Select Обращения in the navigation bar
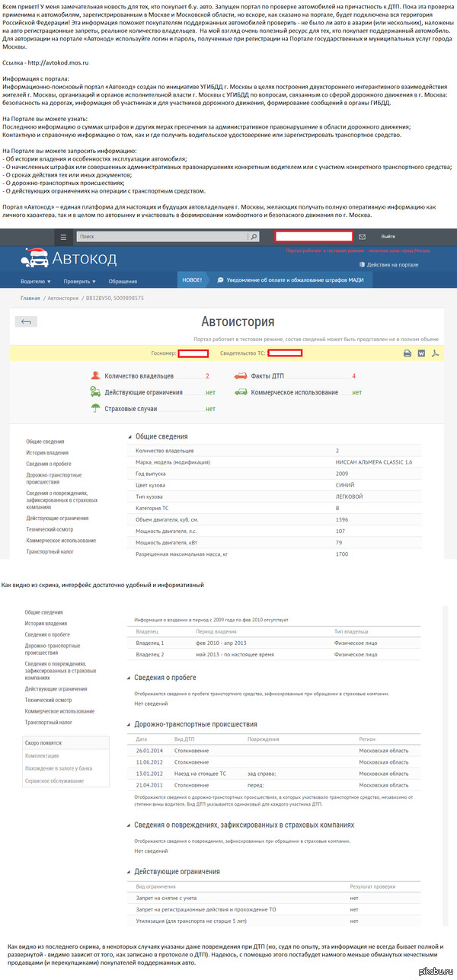This screenshot has height=980, width=457. pos(123,281)
